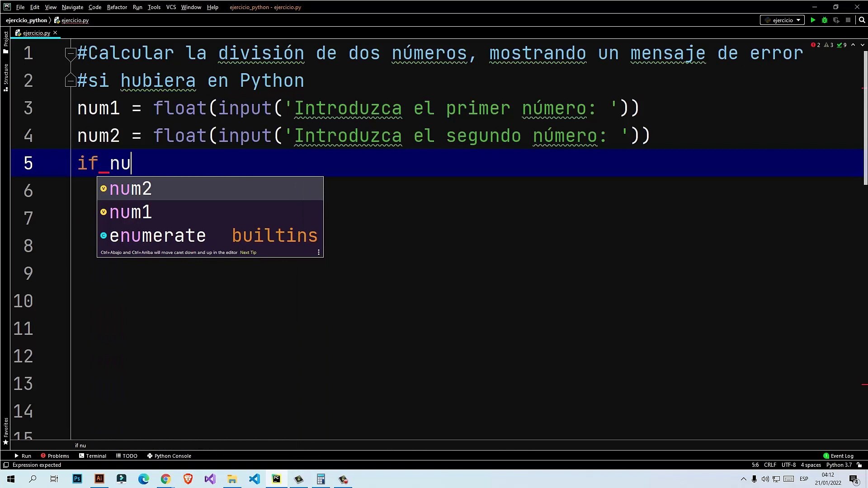Jump to next highlighted error arrow

863,45
